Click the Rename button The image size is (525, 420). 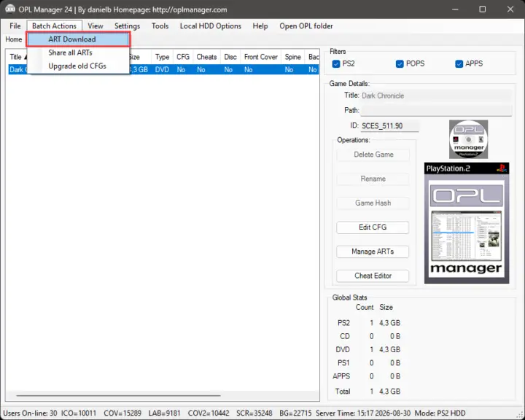pyautogui.click(x=373, y=179)
